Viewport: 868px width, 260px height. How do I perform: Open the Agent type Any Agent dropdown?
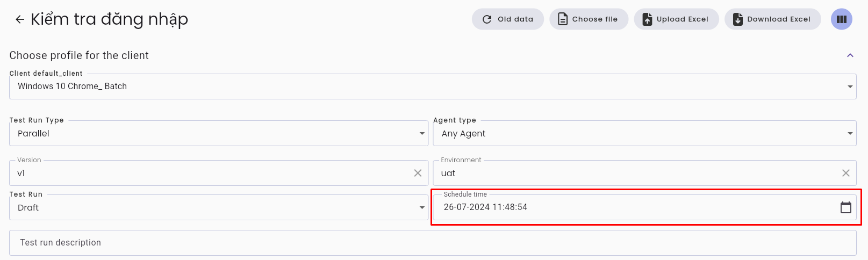point(644,133)
